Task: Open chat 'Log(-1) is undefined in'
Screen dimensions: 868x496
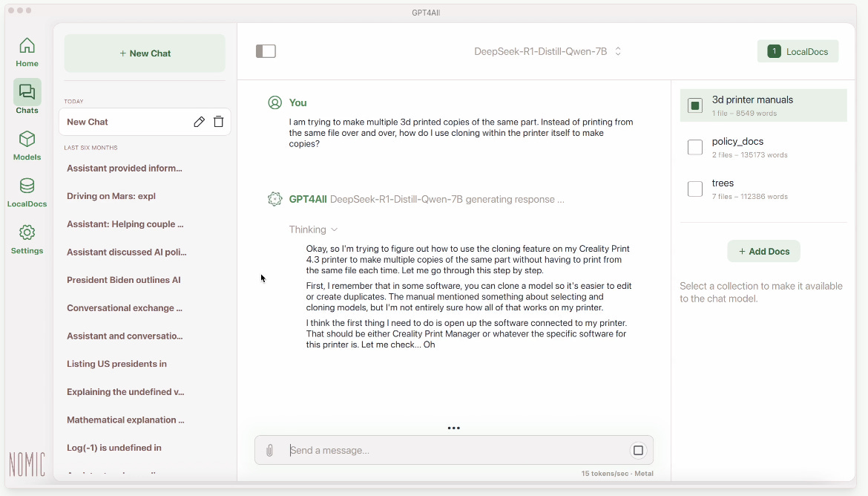Action: click(x=114, y=448)
